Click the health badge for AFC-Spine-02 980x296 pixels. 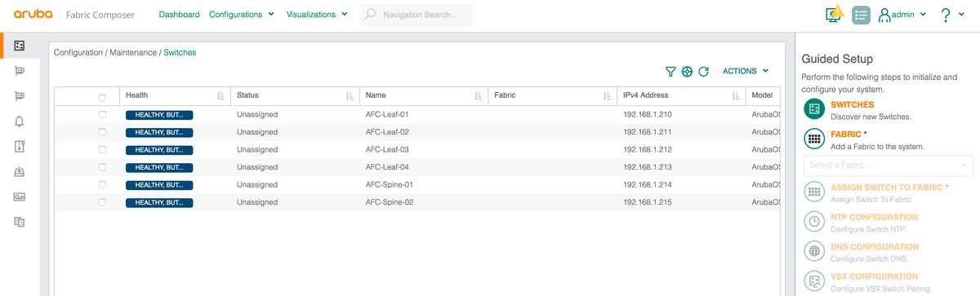point(159,202)
